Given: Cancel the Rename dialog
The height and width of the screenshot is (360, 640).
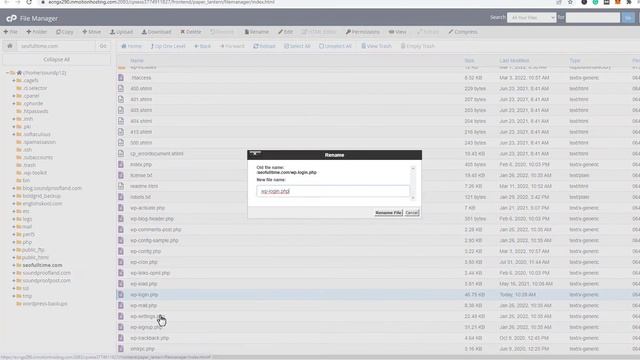Looking at the screenshot, I should (412, 213).
